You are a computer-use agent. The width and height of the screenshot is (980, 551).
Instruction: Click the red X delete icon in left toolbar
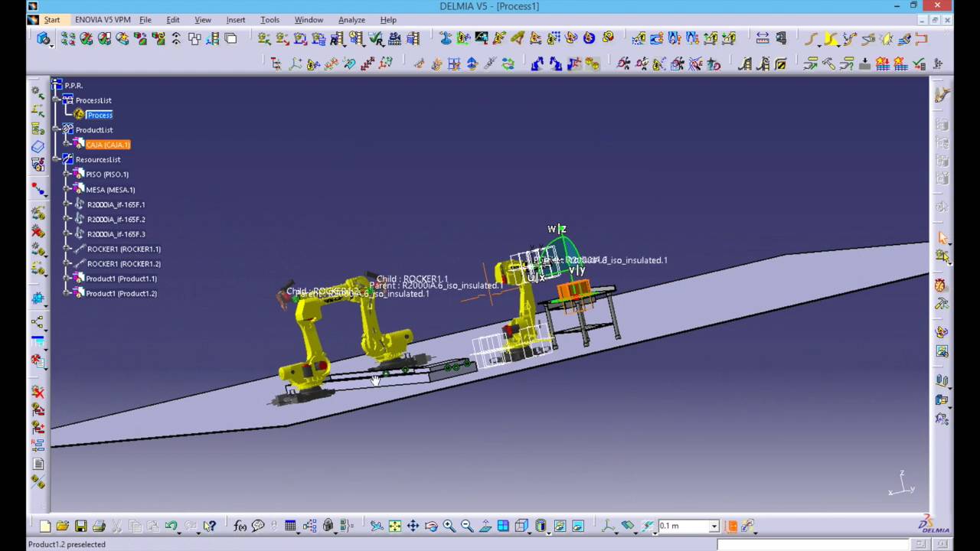(38, 393)
